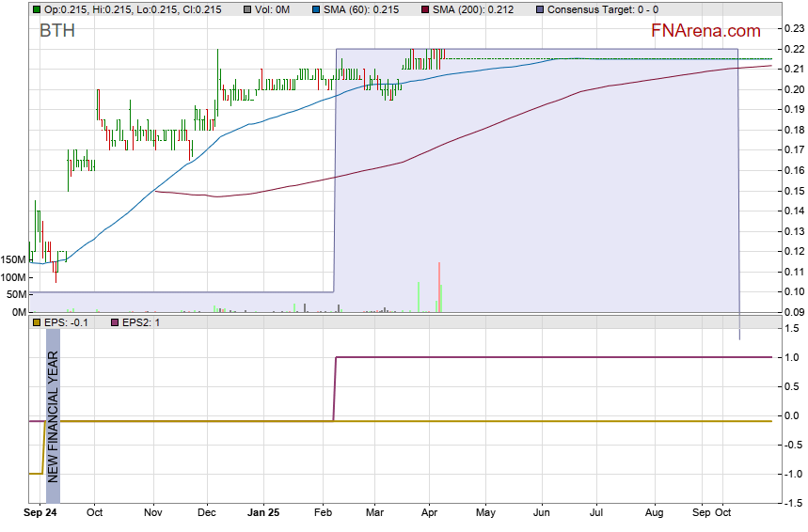Click the yellow EPS legend swatch
This screenshot has width=808, height=532.
coord(36,323)
